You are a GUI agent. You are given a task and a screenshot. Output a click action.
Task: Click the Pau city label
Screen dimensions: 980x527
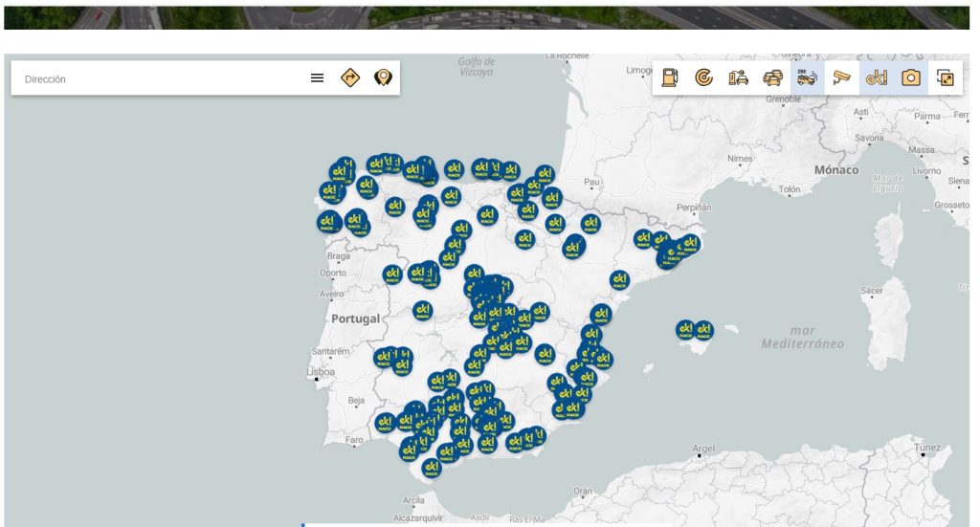tap(591, 182)
